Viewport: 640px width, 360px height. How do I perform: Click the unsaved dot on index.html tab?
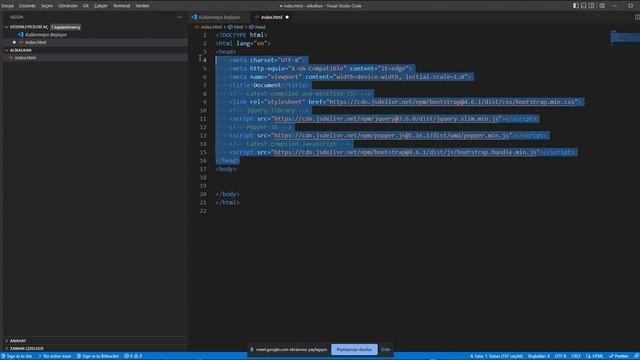click(287, 17)
